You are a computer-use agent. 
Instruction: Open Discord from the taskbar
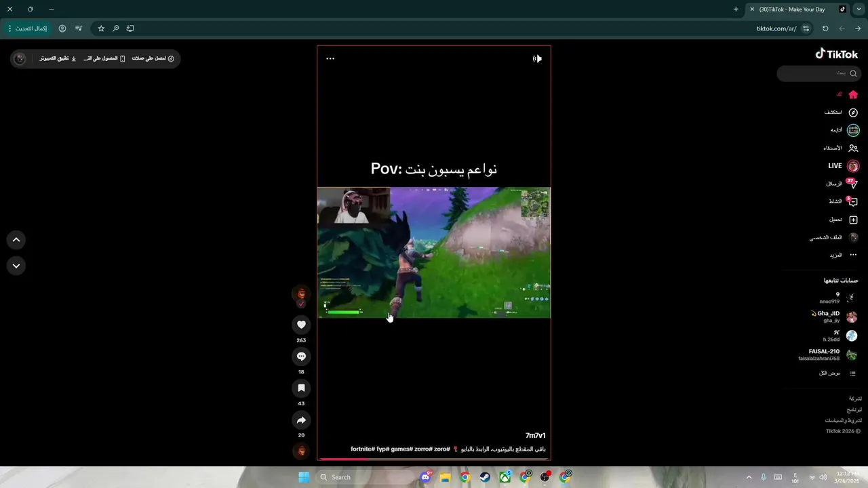click(426, 477)
